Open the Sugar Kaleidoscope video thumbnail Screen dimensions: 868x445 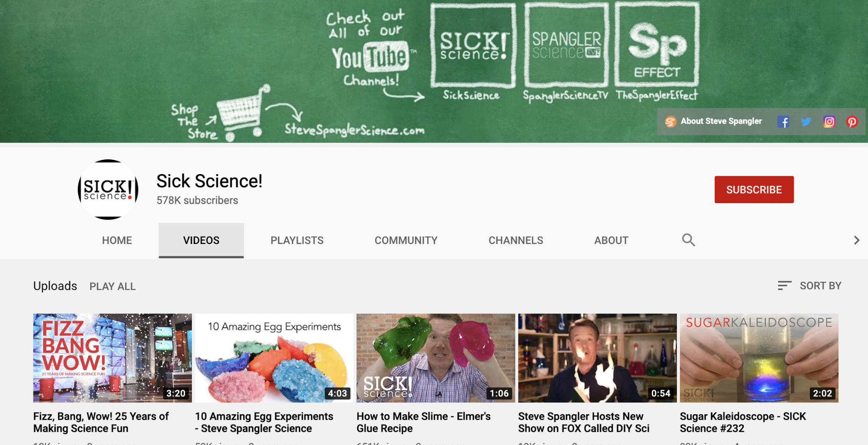click(759, 358)
